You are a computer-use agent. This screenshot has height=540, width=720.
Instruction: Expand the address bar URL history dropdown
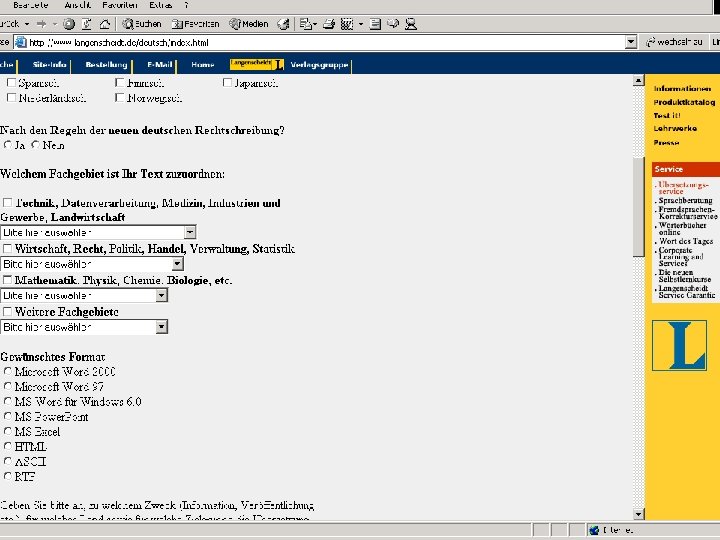coord(631,42)
